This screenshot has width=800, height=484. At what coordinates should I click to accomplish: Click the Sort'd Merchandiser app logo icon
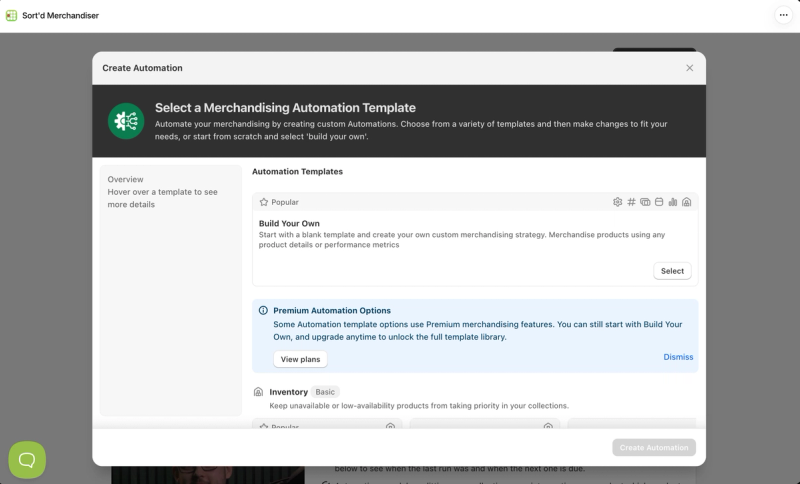click(11, 15)
